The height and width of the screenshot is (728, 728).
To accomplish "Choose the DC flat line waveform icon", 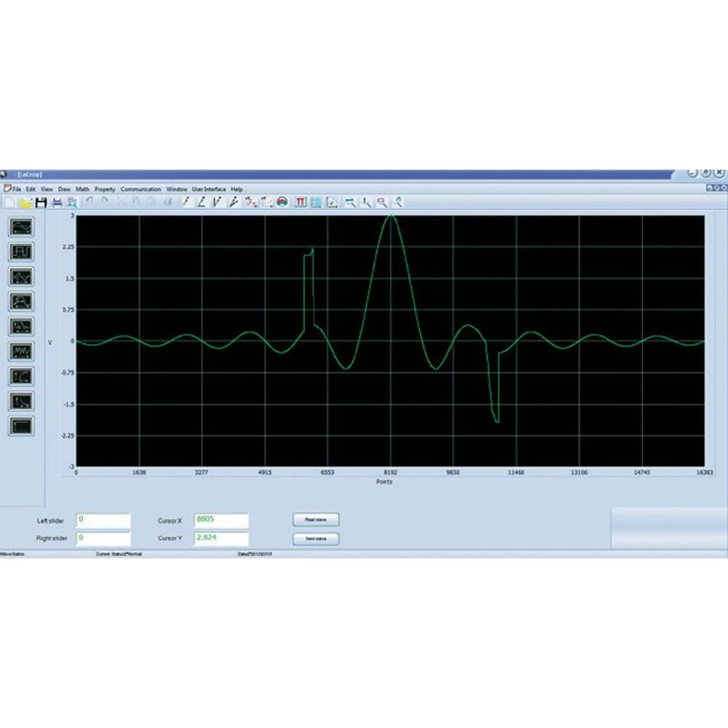I will click(x=21, y=425).
